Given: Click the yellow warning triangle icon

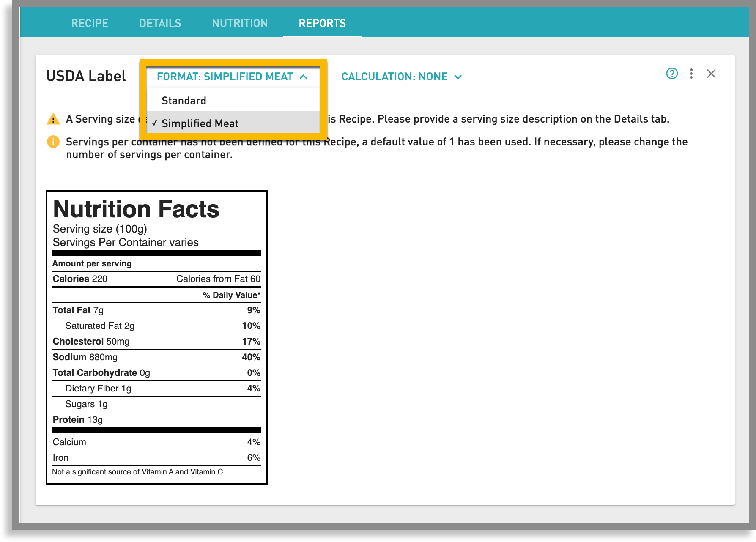Looking at the screenshot, I should click(x=53, y=119).
